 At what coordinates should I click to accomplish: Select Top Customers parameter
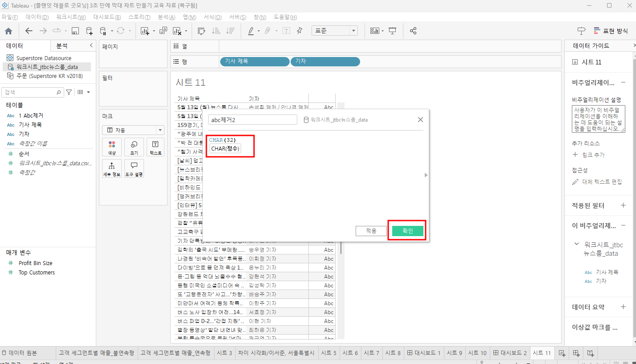click(37, 272)
